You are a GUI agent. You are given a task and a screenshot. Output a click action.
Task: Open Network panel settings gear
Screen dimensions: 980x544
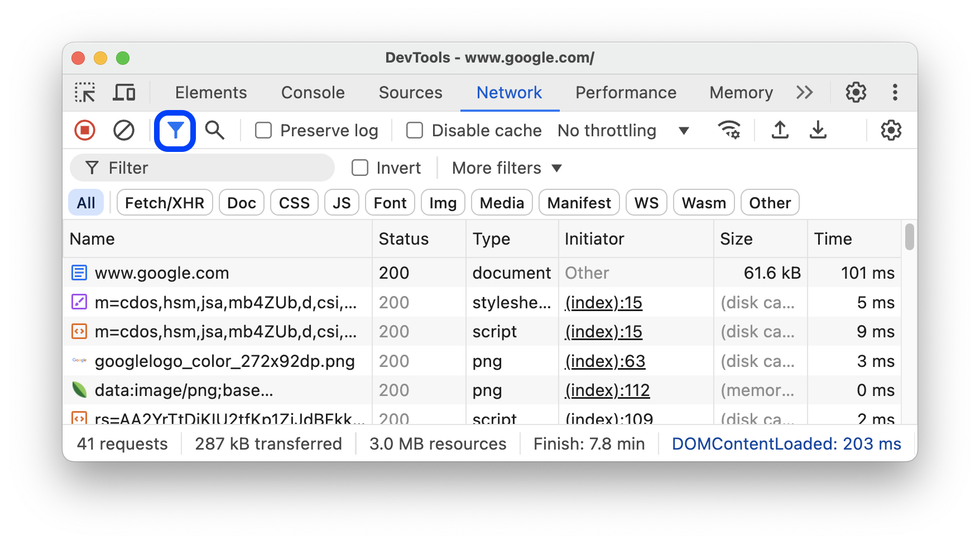[x=891, y=131]
